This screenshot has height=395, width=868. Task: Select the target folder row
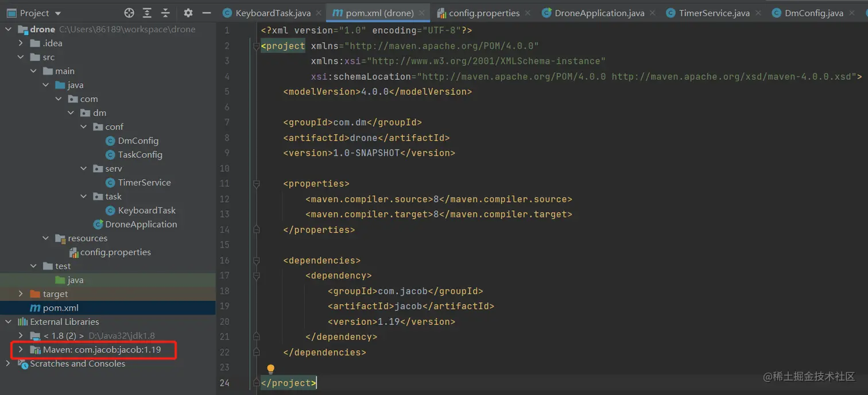point(107,294)
